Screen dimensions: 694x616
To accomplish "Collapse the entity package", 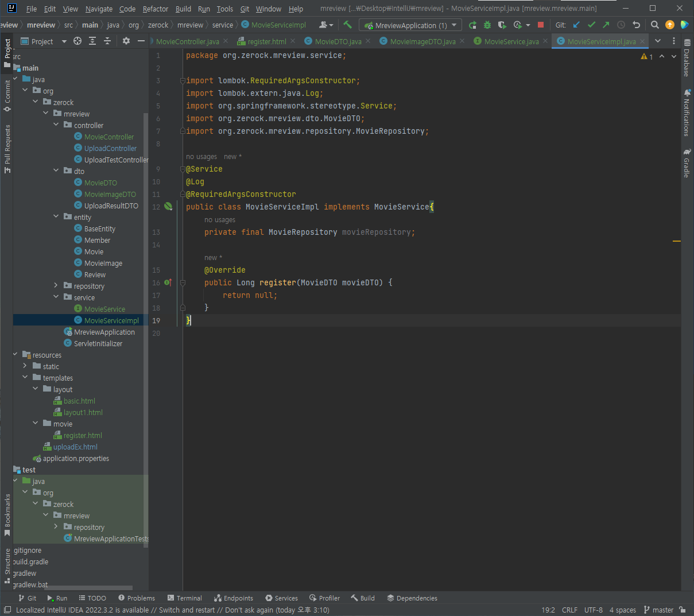I will tap(56, 216).
